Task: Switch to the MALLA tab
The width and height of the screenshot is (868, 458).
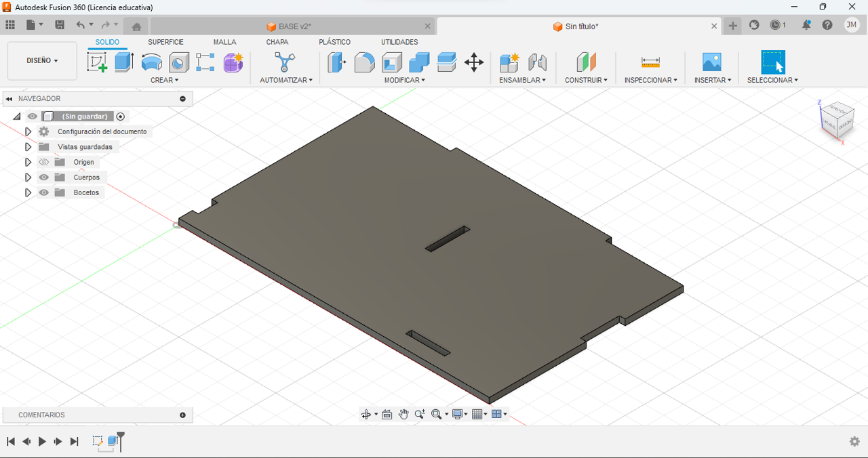Action: (224, 42)
